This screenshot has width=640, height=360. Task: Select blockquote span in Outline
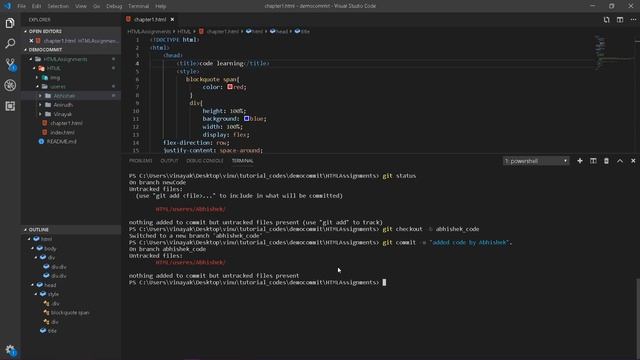pyautogui.click(x=70, y=313)
